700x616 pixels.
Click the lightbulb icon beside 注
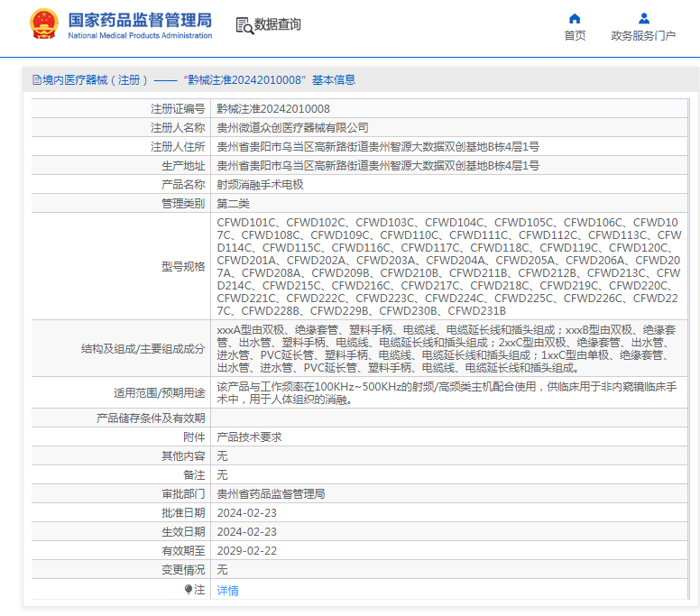point(189,590)
